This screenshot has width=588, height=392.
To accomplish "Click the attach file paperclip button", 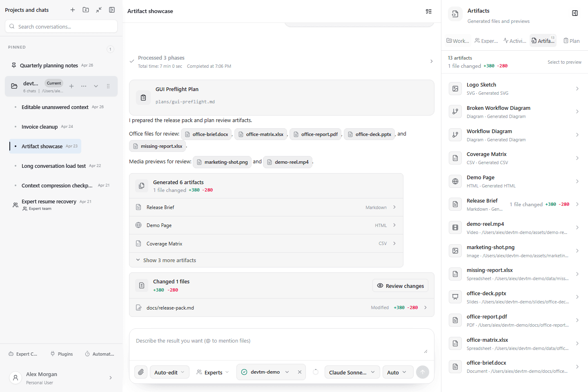I will [141, 372].
